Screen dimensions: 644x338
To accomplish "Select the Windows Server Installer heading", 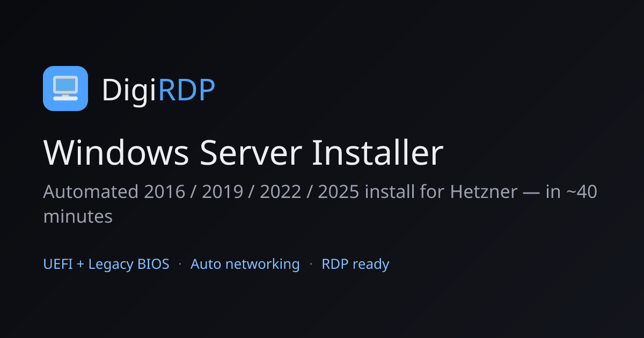I will coord(243,152).
